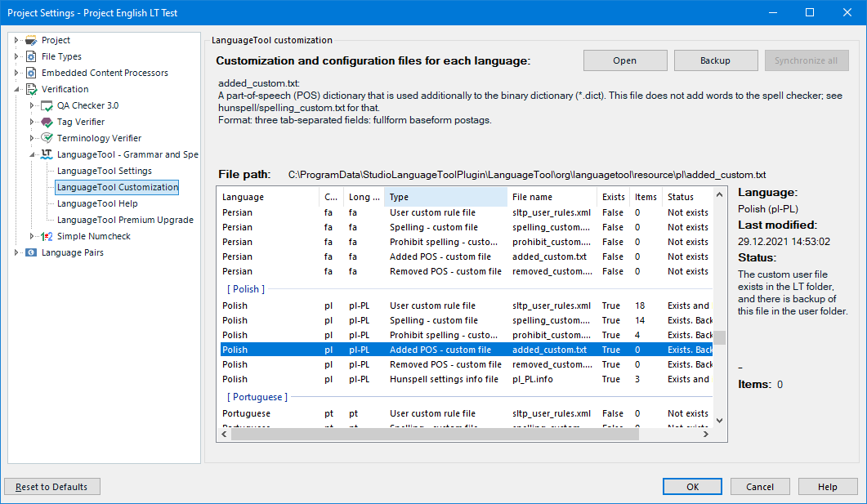Click the Language Pairs icon
This screenshot has width=867, height=504.
click(x=31, y=252)
